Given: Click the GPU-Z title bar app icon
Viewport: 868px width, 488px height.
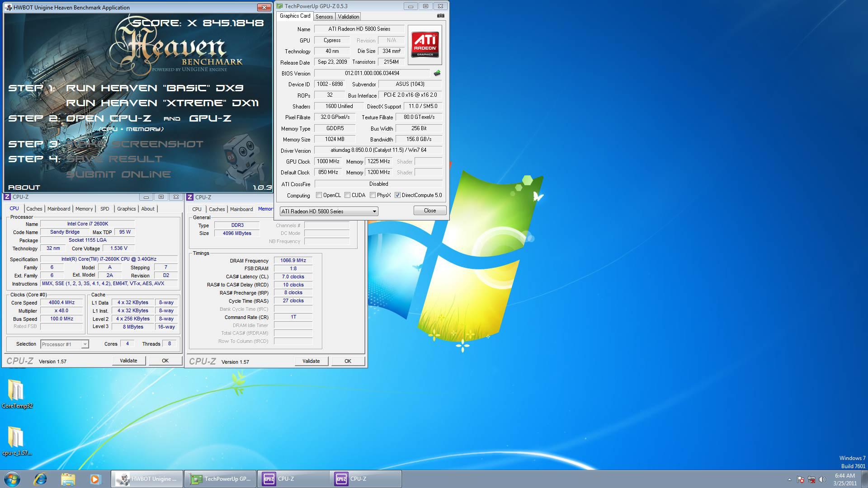Looking at the screenshot, I should 279,6.
